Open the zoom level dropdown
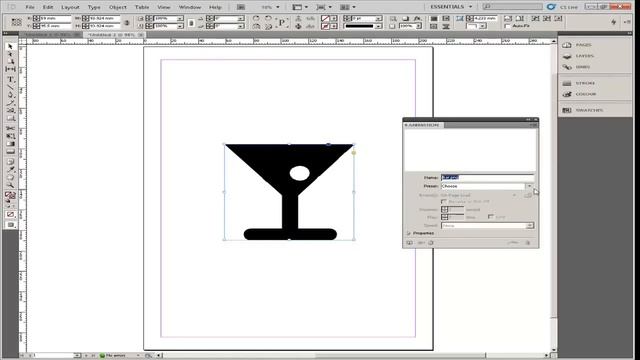640x360 pixels. click(278, 7)
